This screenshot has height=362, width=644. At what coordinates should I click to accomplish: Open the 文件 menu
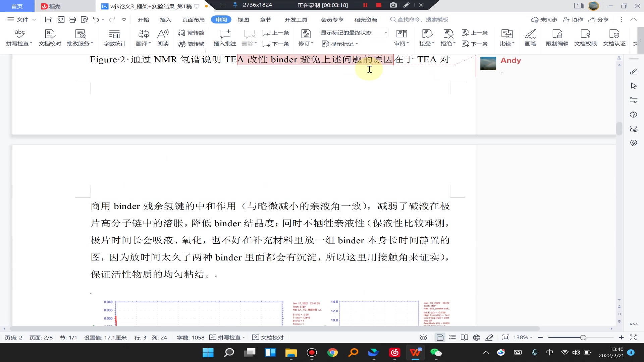coord(21,19)
